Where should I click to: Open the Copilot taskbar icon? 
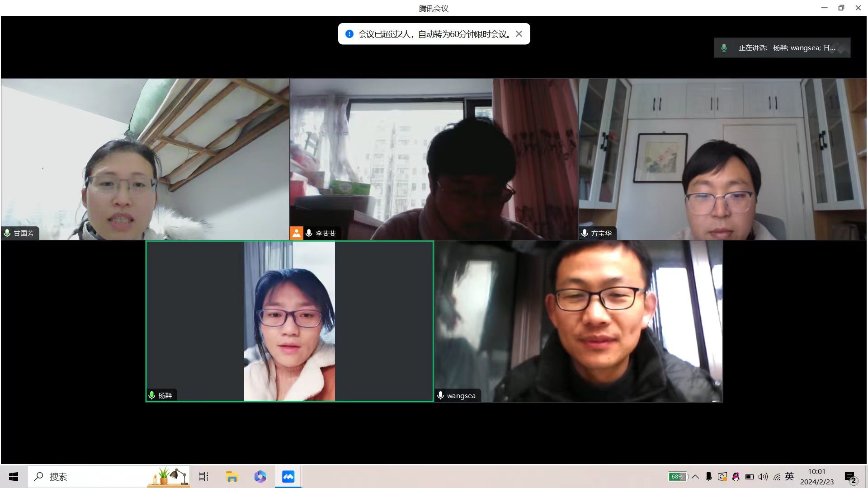[260, 477]
